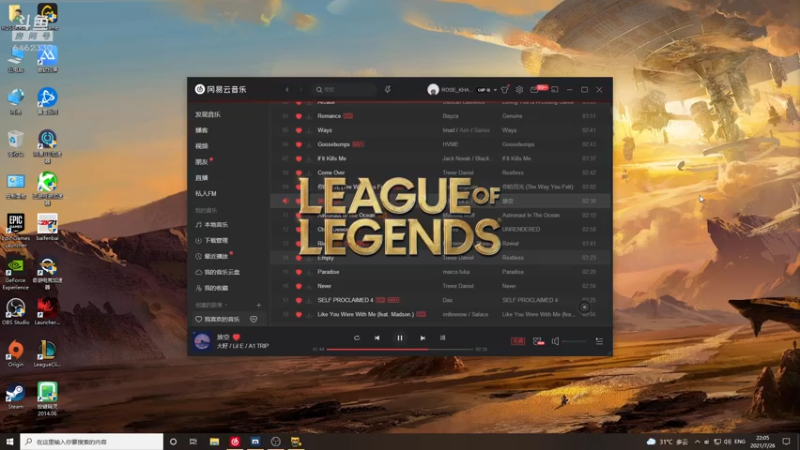The height and width of the screenshot is (450, 800).
Task: Pause the current song
Action: point(400,338)
